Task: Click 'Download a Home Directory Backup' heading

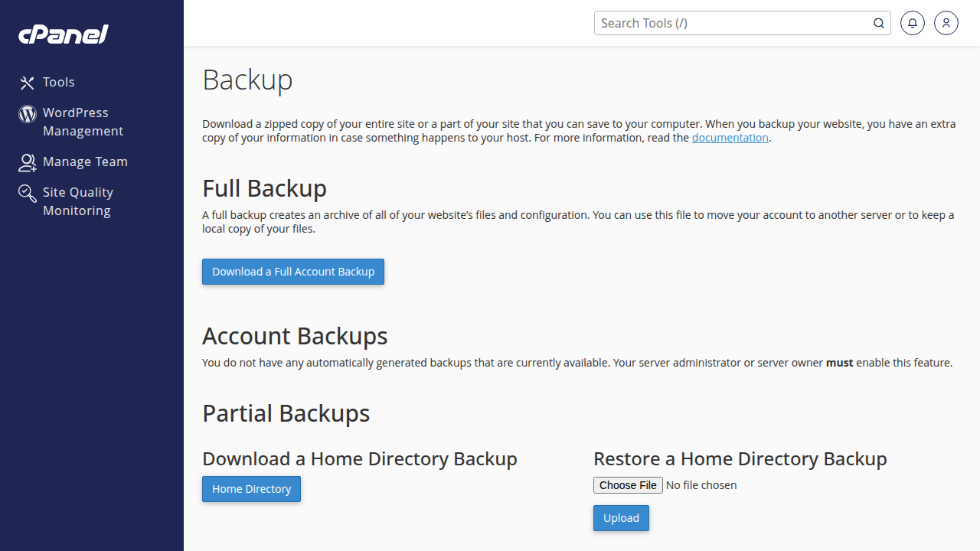Action: coord(360,458)
